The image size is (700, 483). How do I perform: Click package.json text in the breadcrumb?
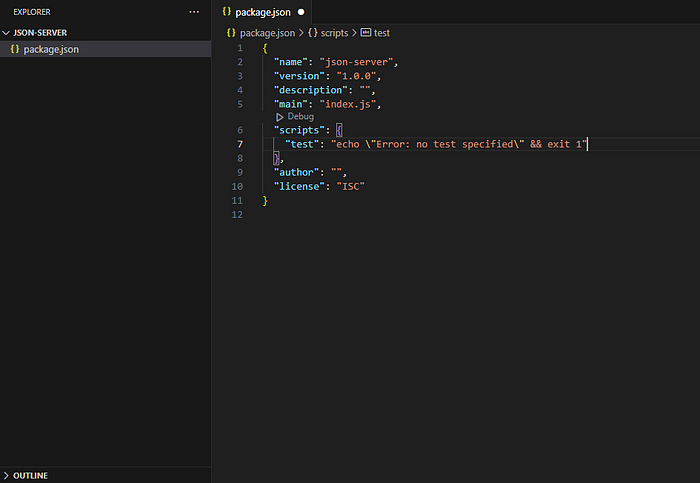coord(267,33)
